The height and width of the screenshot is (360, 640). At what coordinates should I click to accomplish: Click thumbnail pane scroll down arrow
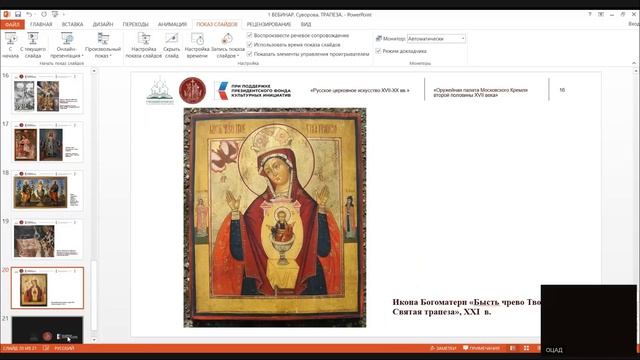point(94,340)
